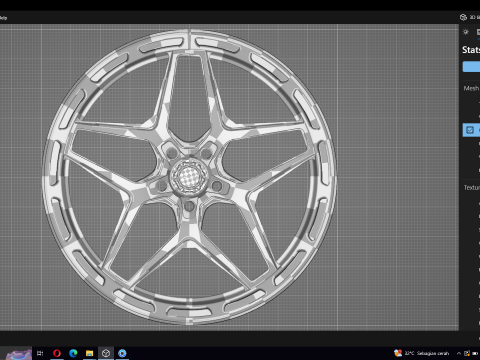The width and height of the screenshot is (480, 360).
Task: Open Task View on the taskbar
Action: coord(40,353)
